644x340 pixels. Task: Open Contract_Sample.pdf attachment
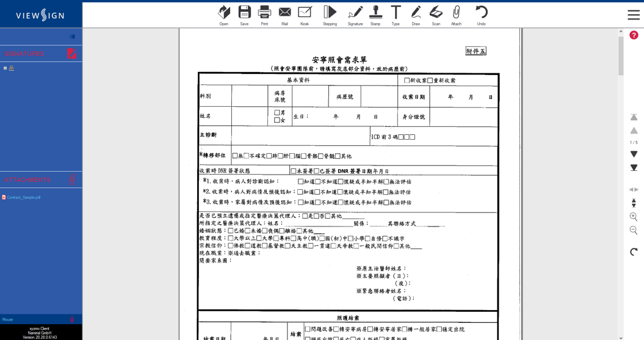point(23,198)
